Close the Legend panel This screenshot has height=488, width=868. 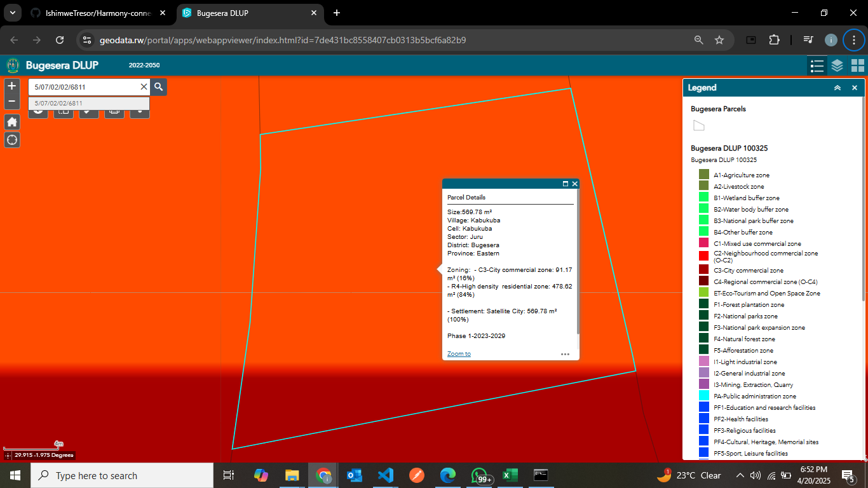(855, 88)
